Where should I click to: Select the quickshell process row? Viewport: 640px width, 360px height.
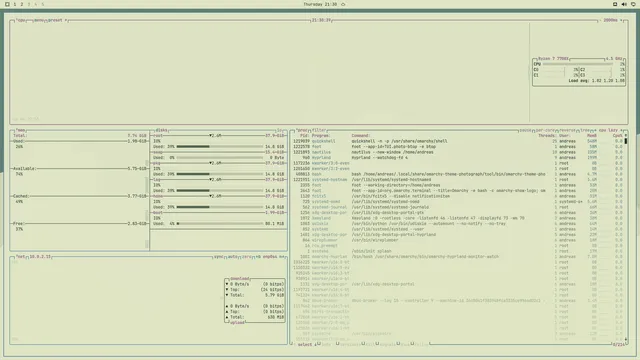[x=458, y=141]
